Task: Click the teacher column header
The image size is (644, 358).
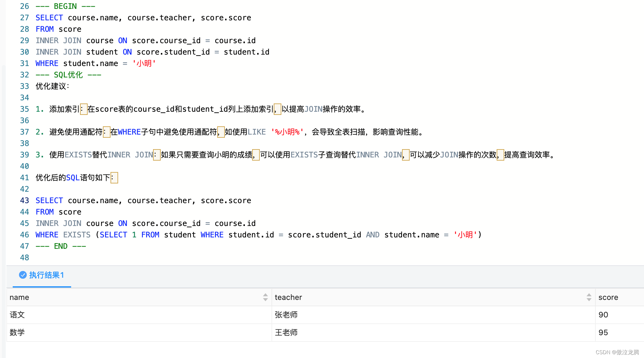Action: [x=288, y=297]
